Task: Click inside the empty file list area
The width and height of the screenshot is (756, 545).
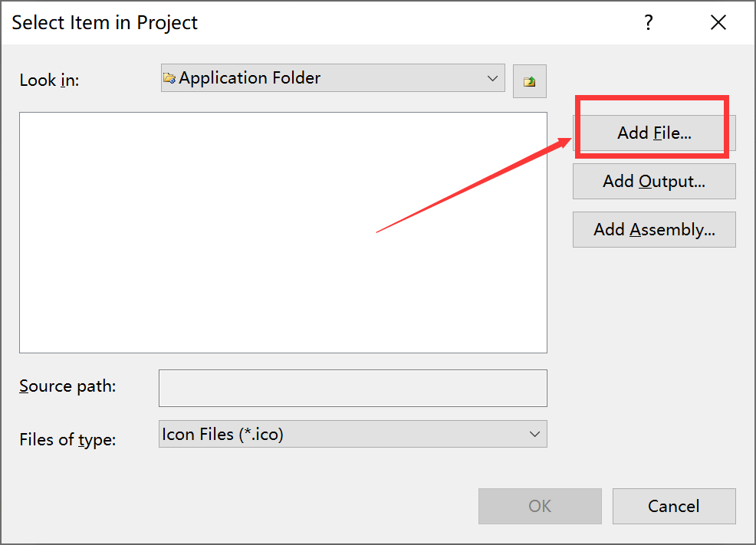Action: 283,233
